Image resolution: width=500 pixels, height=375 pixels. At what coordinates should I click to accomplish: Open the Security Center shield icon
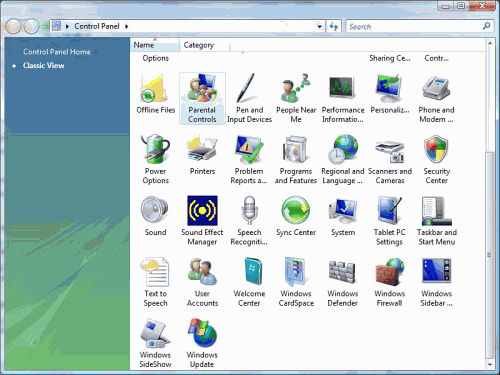[x=436, y=149]
